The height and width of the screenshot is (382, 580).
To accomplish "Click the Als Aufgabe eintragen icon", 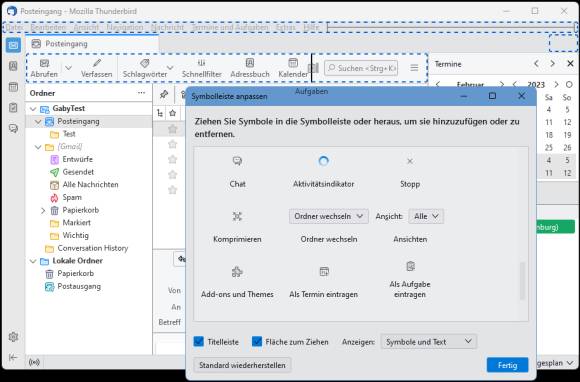I will coord(410,266).
